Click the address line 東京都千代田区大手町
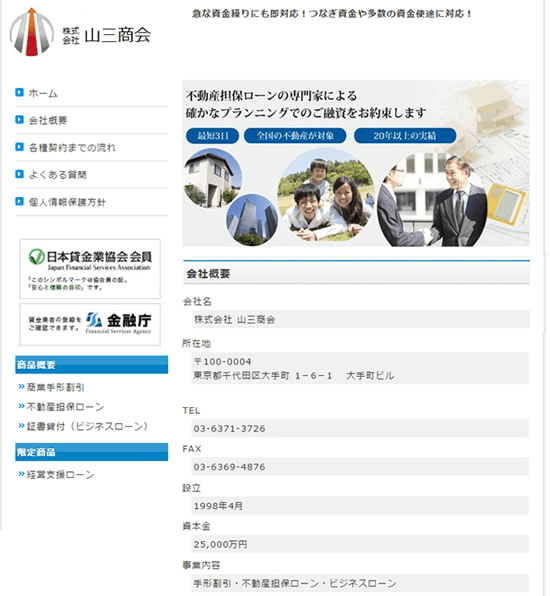 point(294,376)
